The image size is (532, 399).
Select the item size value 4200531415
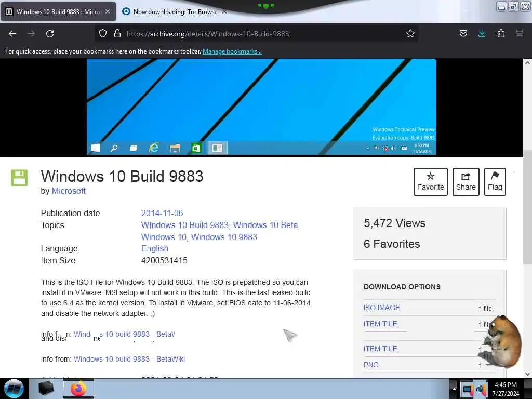pos(164,261)
